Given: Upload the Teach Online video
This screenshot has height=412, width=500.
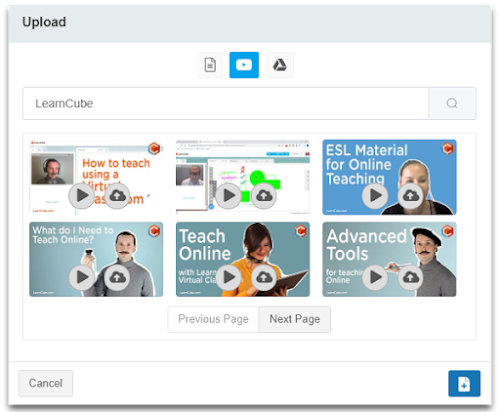Looking at the screenshot, I should point(264,277).
